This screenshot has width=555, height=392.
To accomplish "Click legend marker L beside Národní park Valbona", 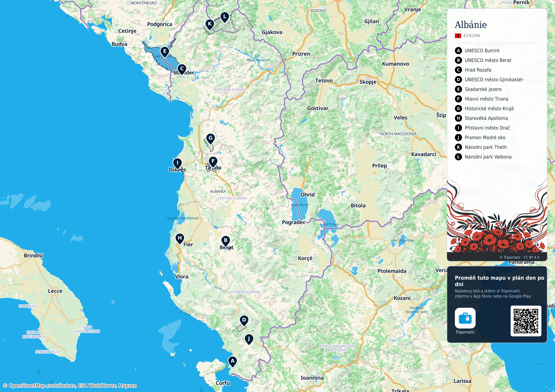I will pos(458,157).
